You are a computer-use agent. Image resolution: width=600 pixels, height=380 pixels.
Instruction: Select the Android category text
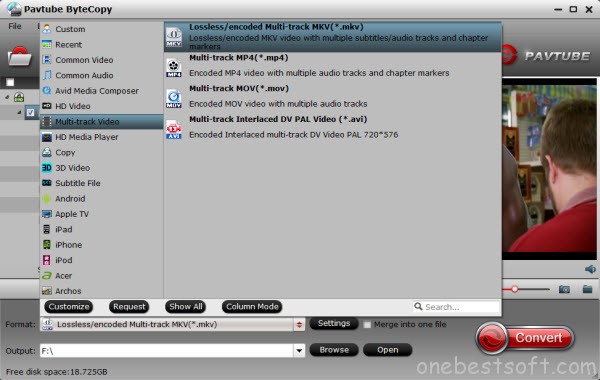pos(70,199)
